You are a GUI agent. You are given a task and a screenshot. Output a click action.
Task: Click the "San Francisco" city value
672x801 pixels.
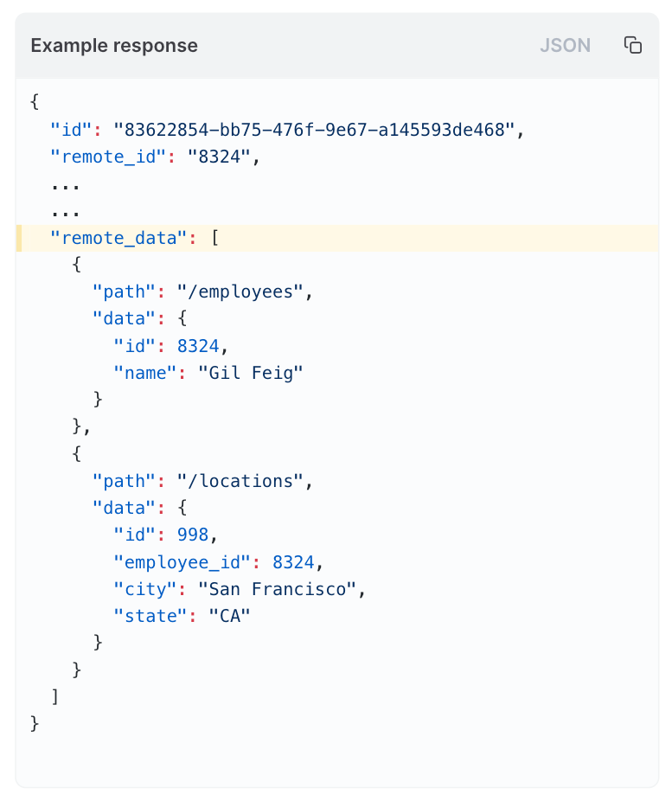click(x=277, y=588)
